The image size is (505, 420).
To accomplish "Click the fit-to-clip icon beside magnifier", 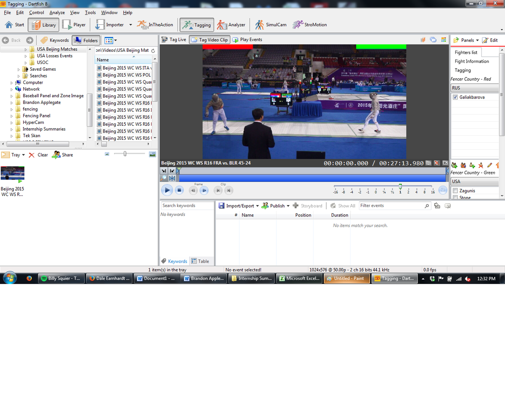I will pyautogui.click(x=173, y=178).
